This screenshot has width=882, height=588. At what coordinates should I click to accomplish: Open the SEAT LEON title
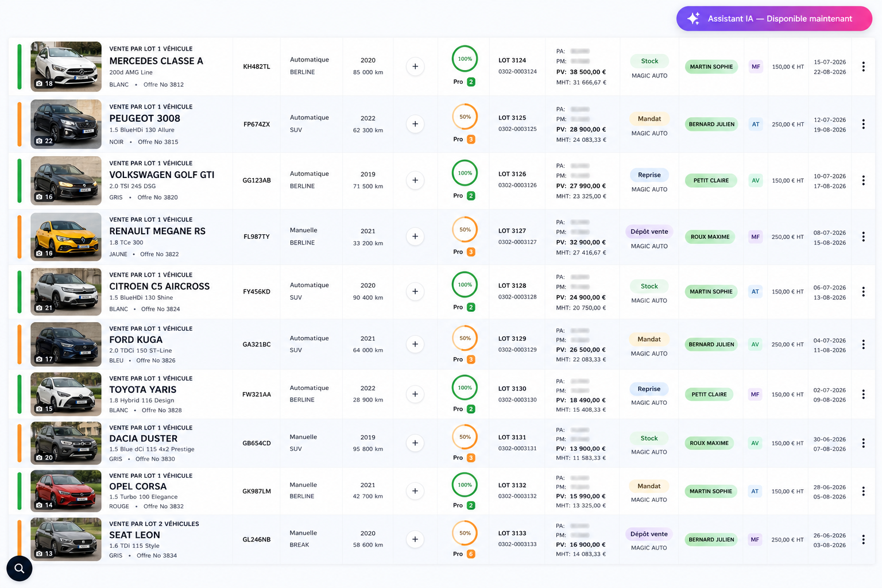(x=134, y=535)
